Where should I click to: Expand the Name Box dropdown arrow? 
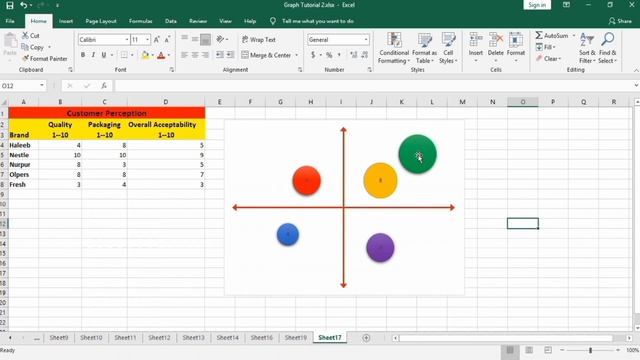(x=42, y=85)
